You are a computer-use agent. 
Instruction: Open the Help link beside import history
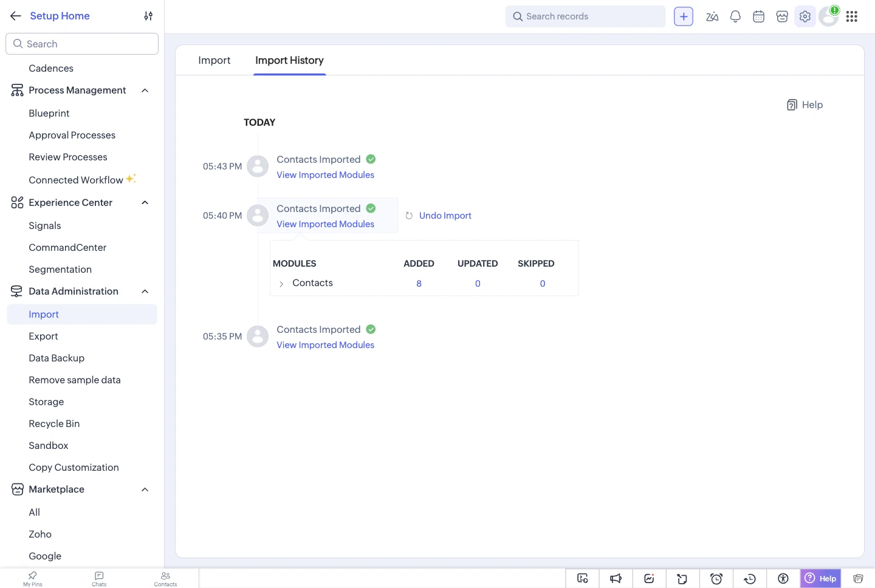[805, 105]
